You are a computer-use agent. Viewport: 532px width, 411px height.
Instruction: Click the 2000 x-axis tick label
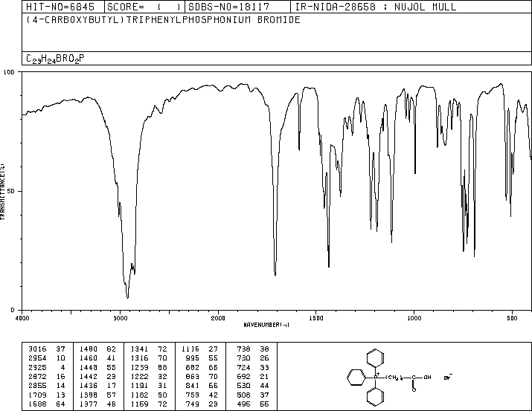coord(218,318)
